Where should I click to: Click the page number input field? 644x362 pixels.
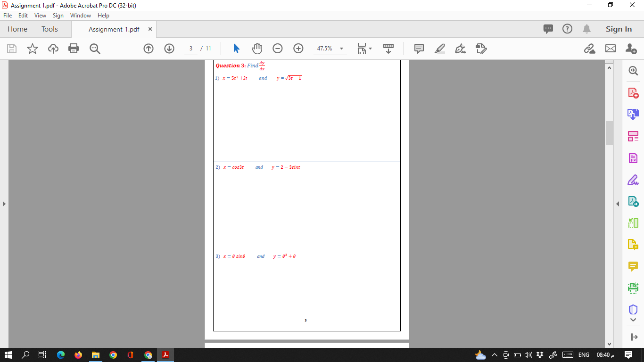pyautogui.click(x=190, y=49)
